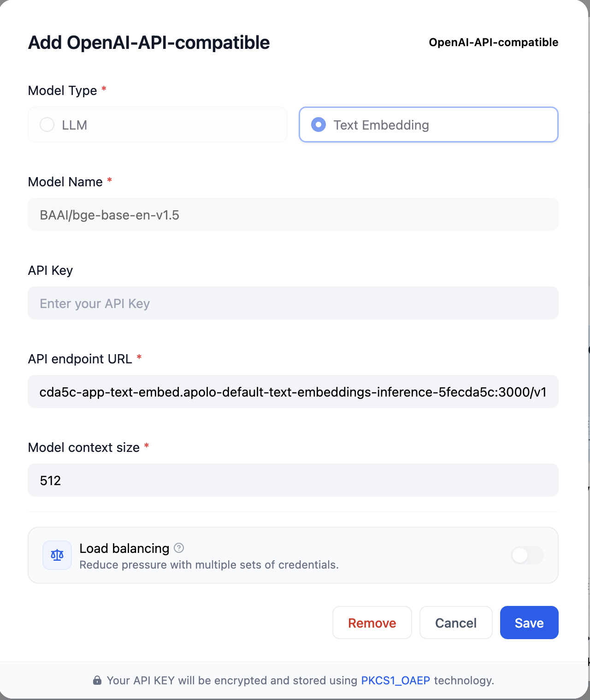
Task: Enable the Load balancing switch
Action: [527, 555]
